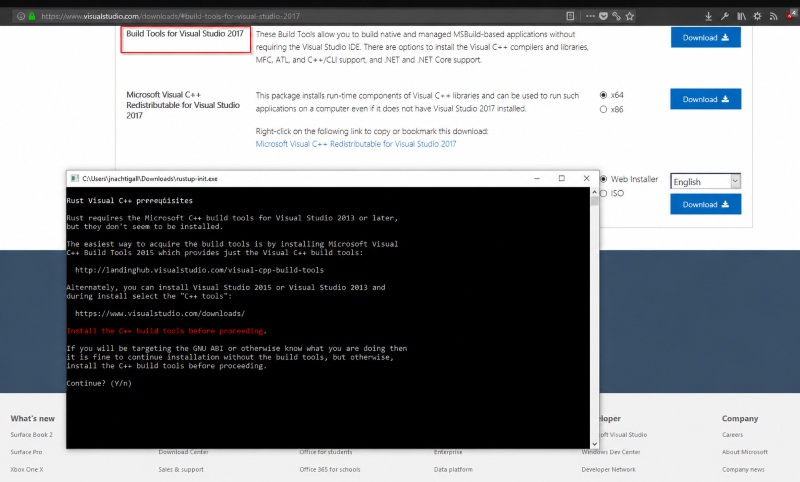Open page actions three-dot menu
The image size is (800, 482).
590,16
